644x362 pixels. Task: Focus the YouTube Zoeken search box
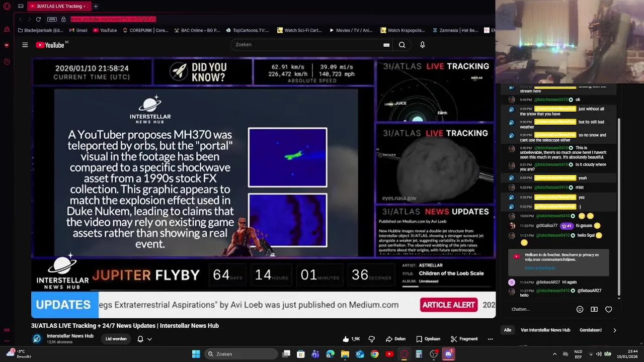[x=307, y=45]
